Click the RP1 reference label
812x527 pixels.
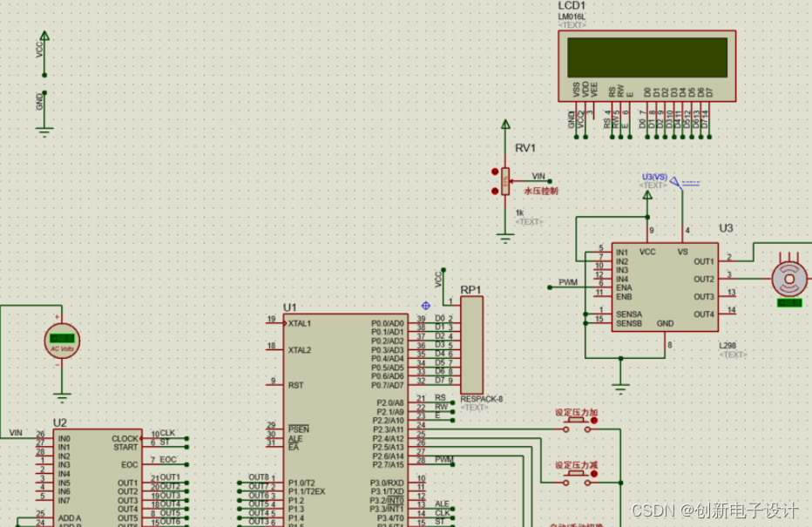coord(470,290)
